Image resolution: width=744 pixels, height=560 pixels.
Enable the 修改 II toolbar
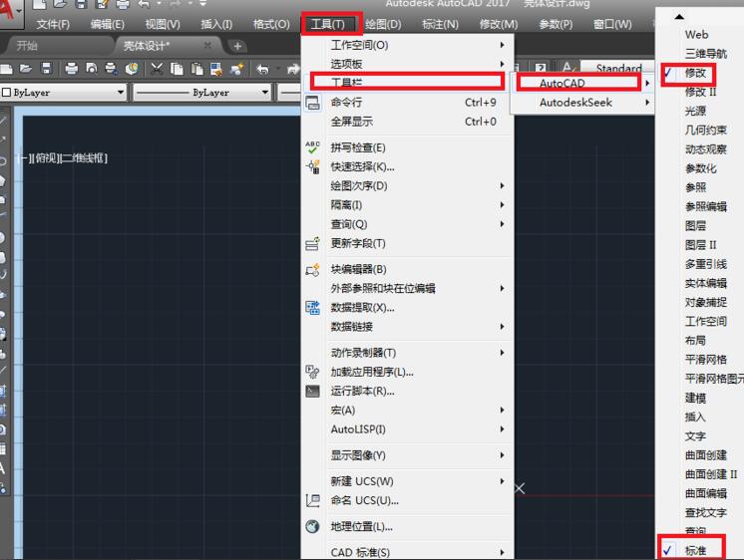[x=700, y=92]
